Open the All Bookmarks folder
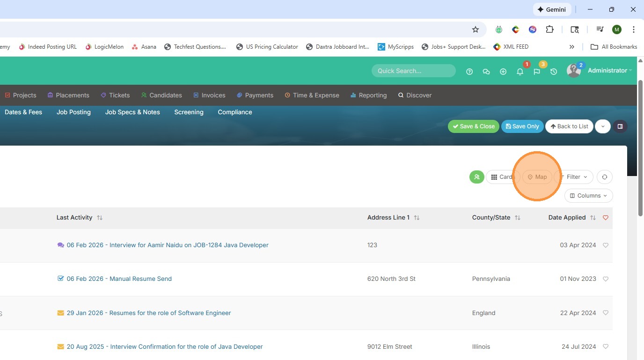This screenshot has height=360, width=644. click(x=614, y=47)
